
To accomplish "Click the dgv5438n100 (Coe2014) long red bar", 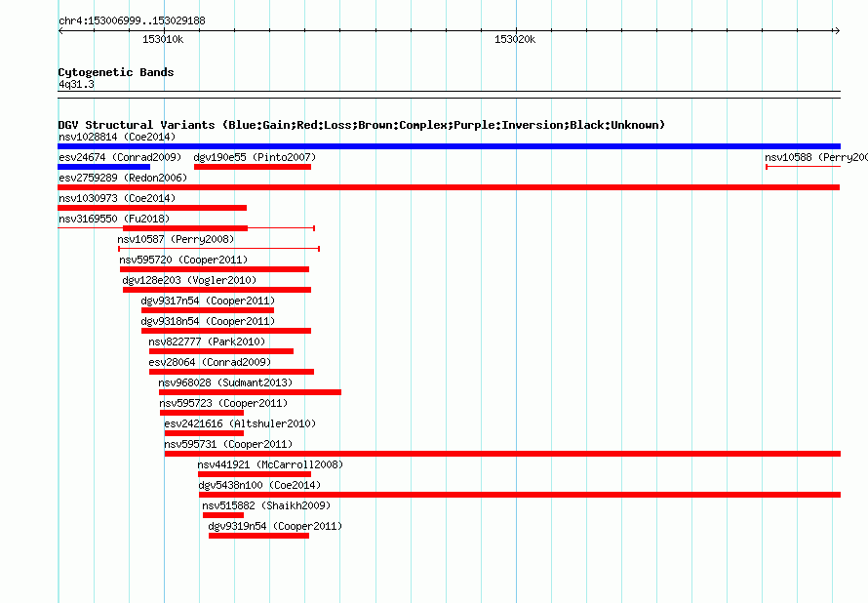I will point(520,495).
